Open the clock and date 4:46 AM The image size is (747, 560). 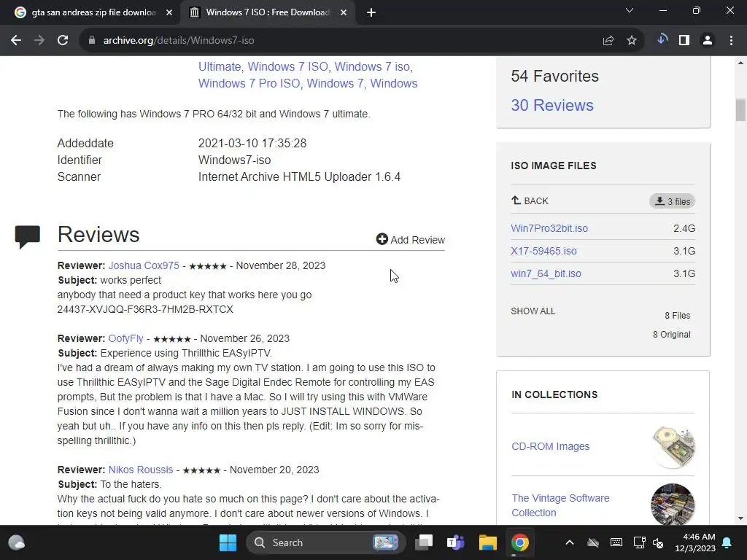click(x=695, y=542)
